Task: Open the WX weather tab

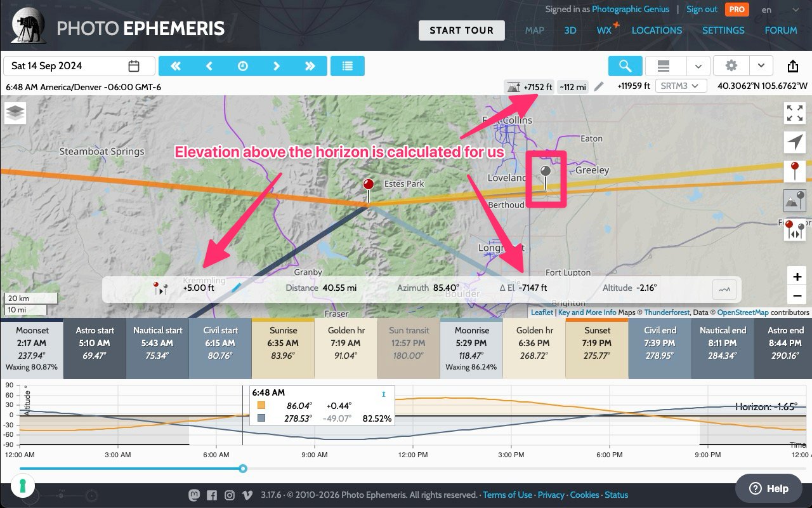Action: tap(605, 30)
